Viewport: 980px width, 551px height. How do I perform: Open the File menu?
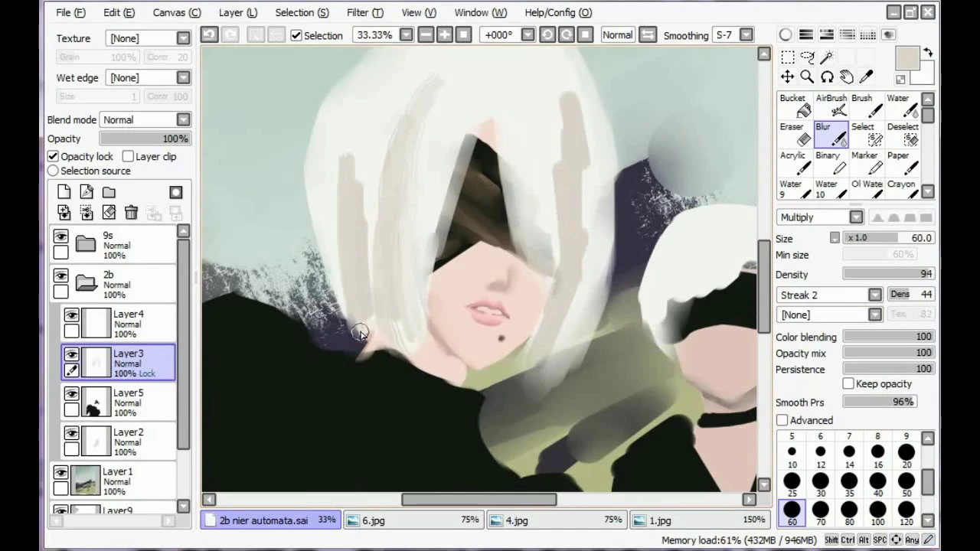(x=71, y=12)
